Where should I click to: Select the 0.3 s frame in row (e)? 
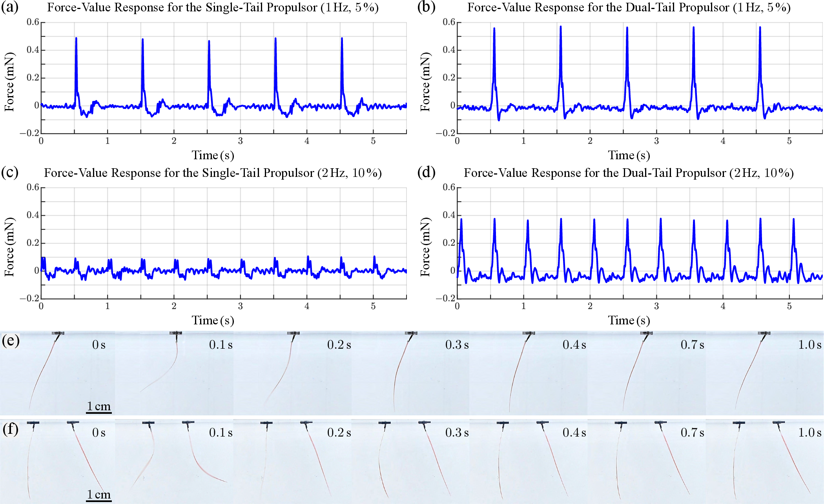point(410,373)
